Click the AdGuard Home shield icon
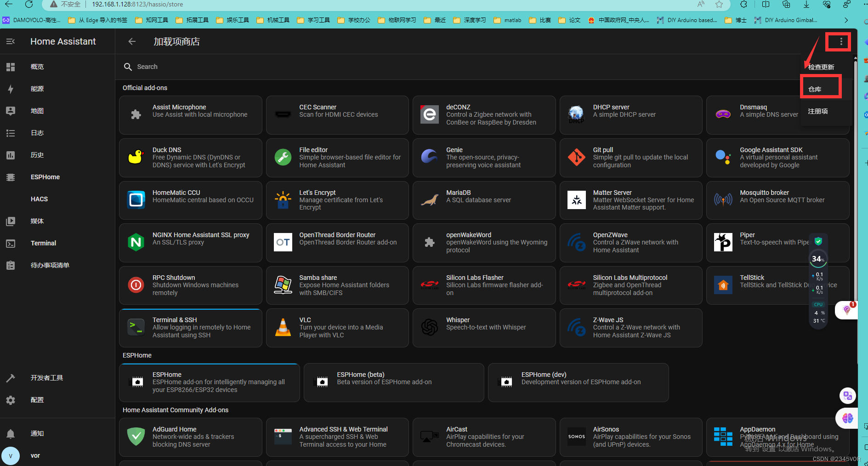This screenshot has width=868, height=466. click(x=136, y=437)
